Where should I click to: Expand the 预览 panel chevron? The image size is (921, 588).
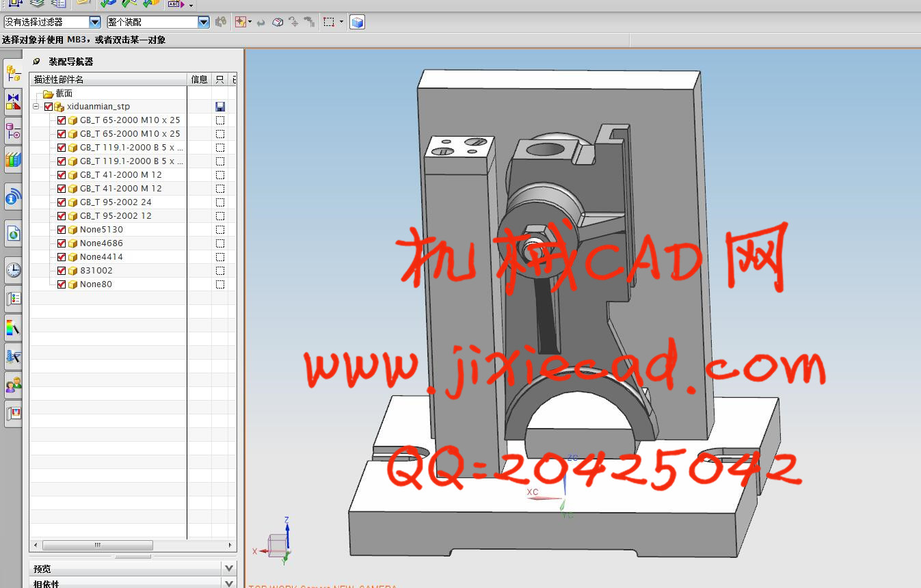tap(229, 568)
